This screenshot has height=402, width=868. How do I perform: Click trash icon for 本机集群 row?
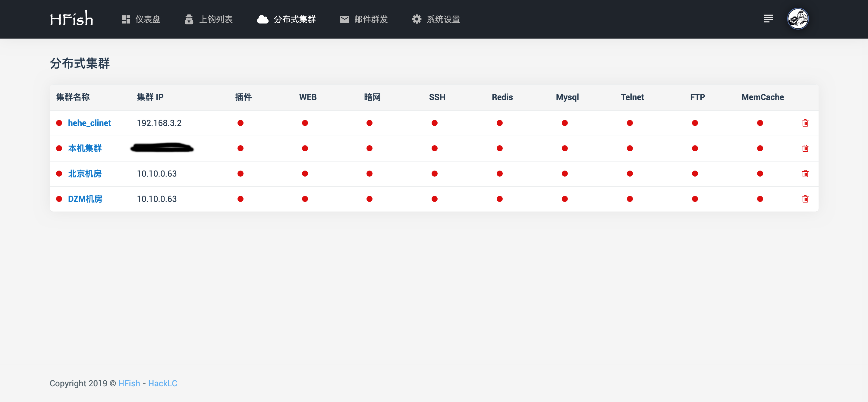[x=805, y=148]
